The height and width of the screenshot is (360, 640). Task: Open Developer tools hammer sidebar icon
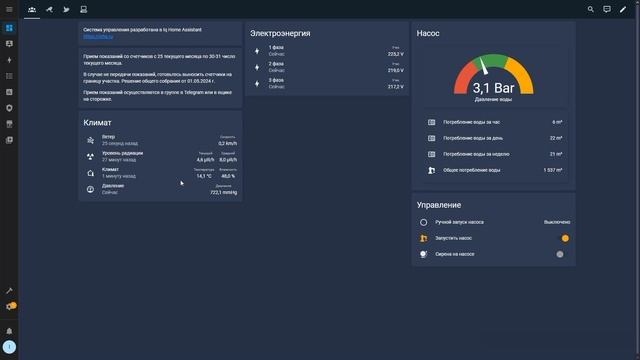click(x=9, y=291)
